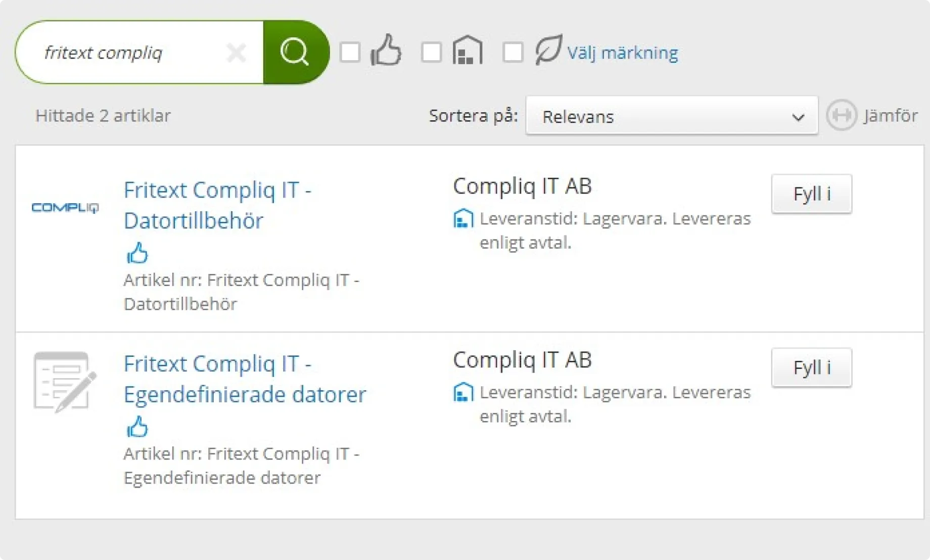Click the 'Artikel nr' text for Egendefinierade datorer
The height and width of the screenshot is (560, 930).
click(x=241, y=465)
